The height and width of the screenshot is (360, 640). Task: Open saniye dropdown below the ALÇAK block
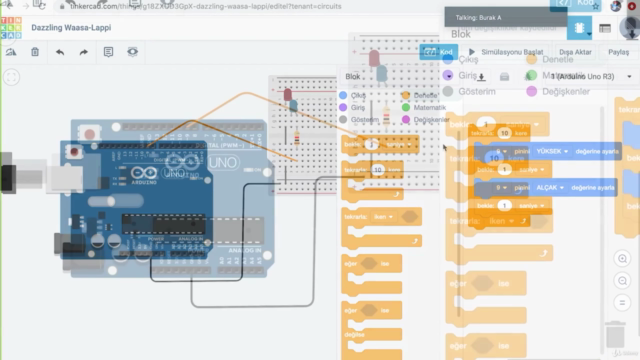click(531, 206)
